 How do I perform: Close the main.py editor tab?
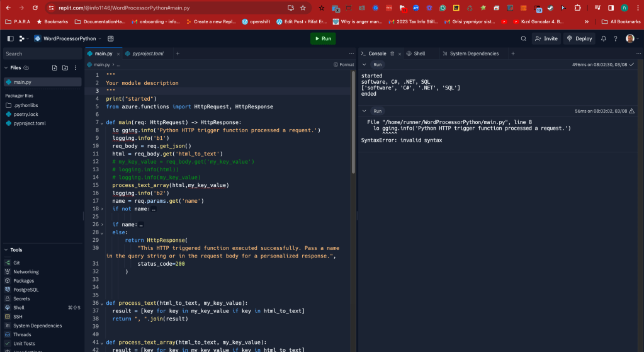(118, 54)
